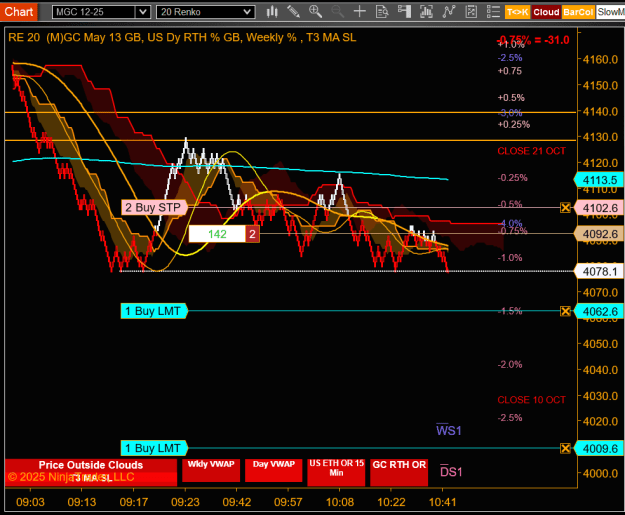Click the CLOSE 21 OCT label
Viewport: 625px width, 515px height.
tap(531, 151)
